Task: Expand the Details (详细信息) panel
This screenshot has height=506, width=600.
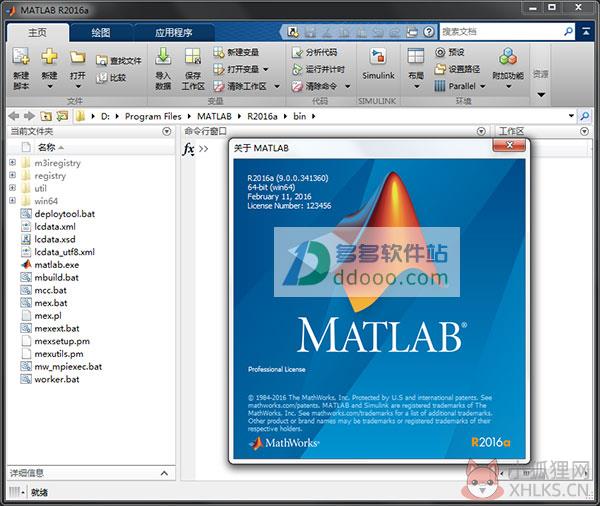Action: [x=164, y=473]
